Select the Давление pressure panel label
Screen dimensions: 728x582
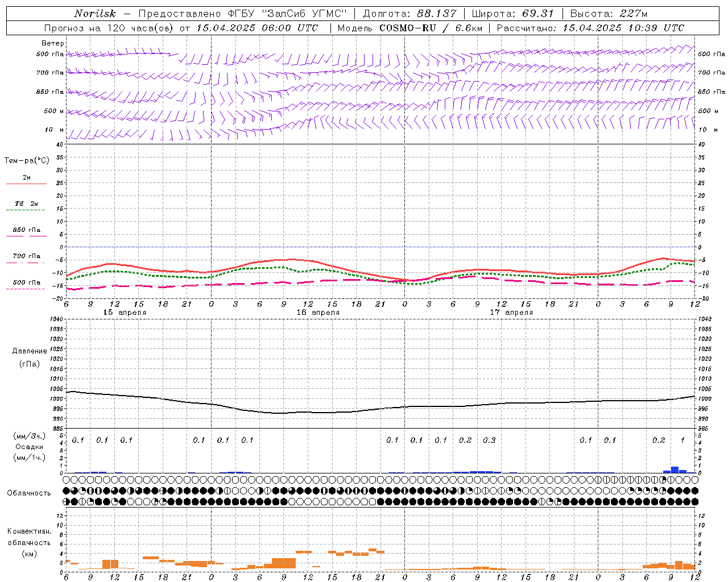point(30,351)
